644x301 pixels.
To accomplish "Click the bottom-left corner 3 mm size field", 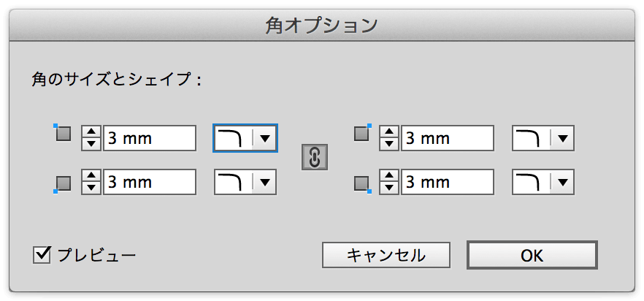I will (x=150, y=182).
